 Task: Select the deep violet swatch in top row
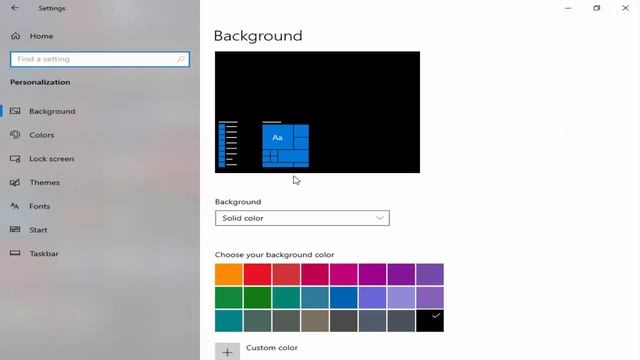click(401, 274)
